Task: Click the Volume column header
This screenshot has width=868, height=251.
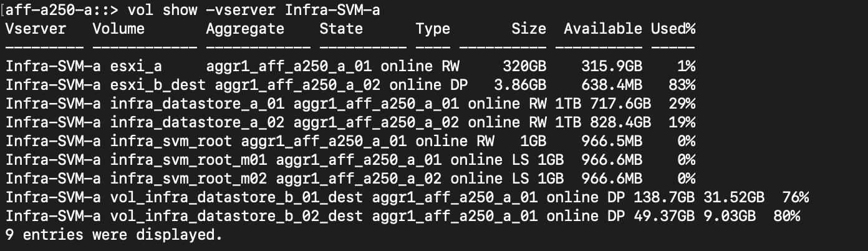Action: coord(118,29)
